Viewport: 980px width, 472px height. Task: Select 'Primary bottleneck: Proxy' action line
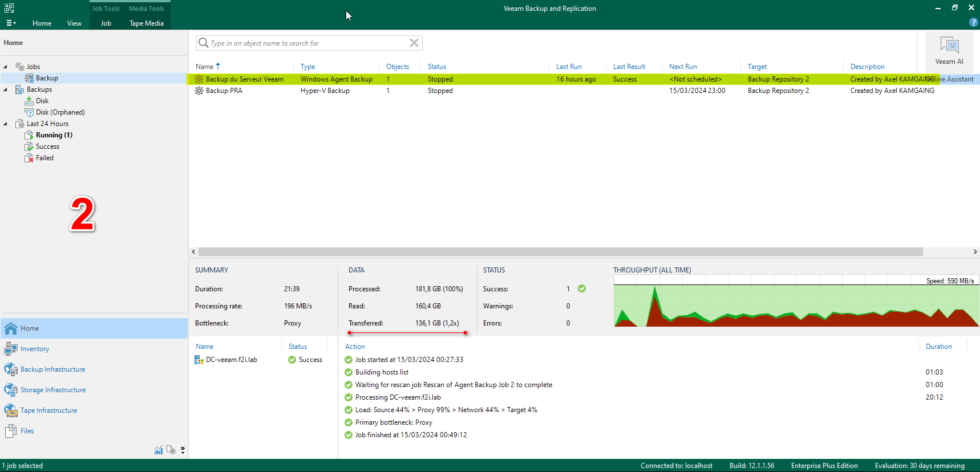point(394,422)
